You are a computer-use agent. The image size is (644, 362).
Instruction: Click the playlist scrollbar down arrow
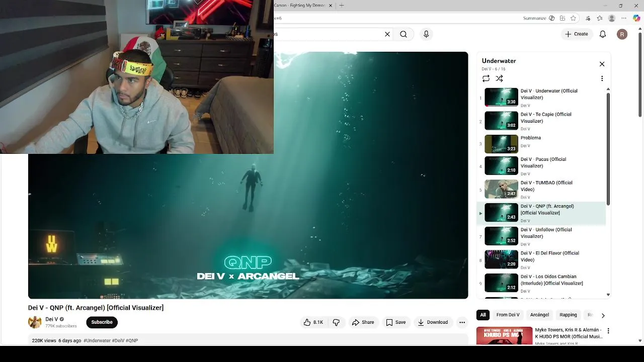pos(608,295)
